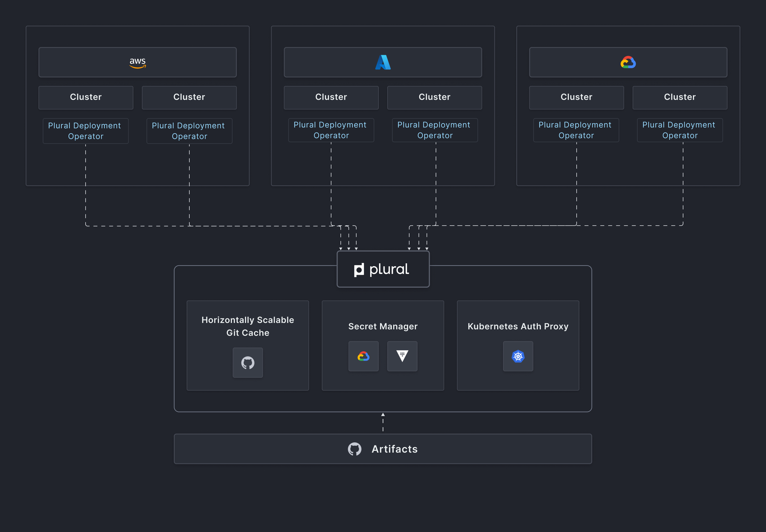Click the Google Cloud logo in top bar
766x532 pixels.
click(628, 62)
